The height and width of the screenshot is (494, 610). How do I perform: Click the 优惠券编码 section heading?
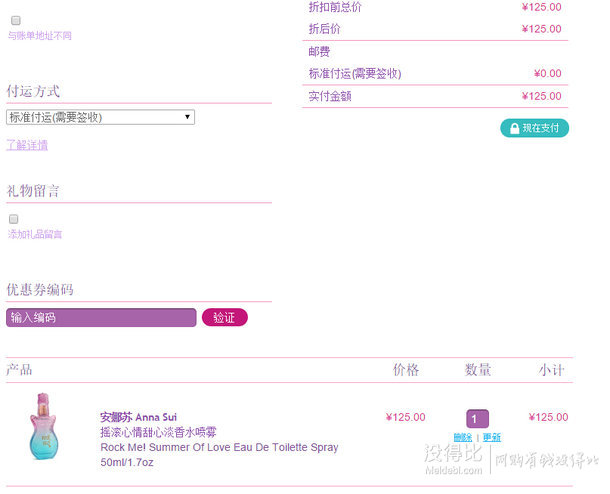(x=40, y=289)
